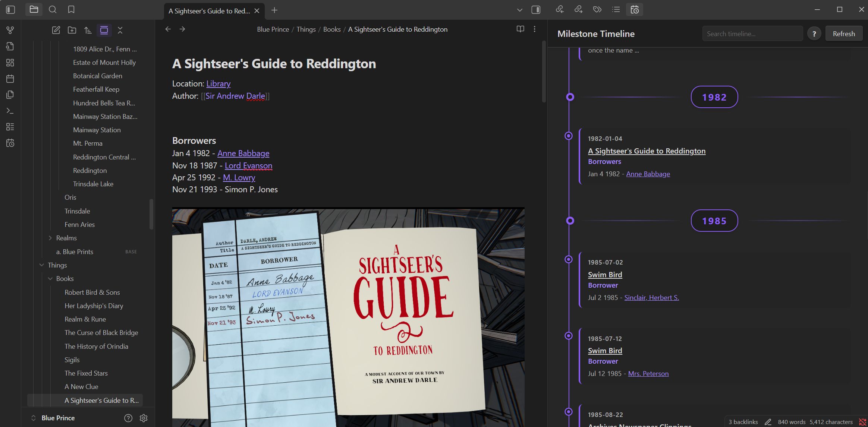This screenshot has height=427, width=868.
Task: Click the search magnifier icon
Action: click(53, 10)
